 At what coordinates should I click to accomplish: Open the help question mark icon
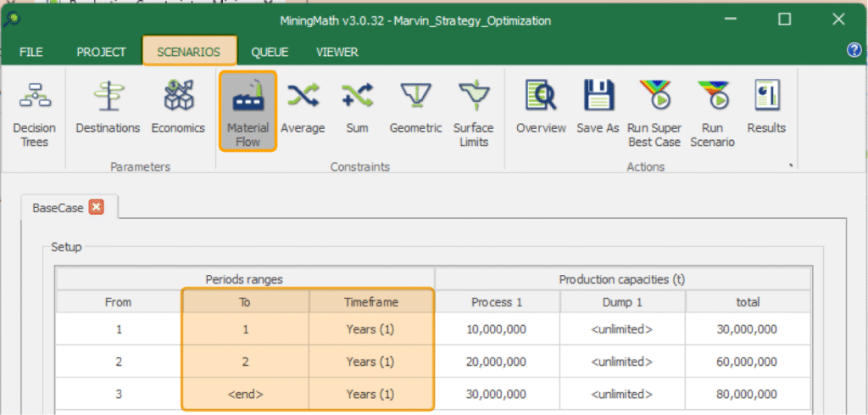coord(854,50)
